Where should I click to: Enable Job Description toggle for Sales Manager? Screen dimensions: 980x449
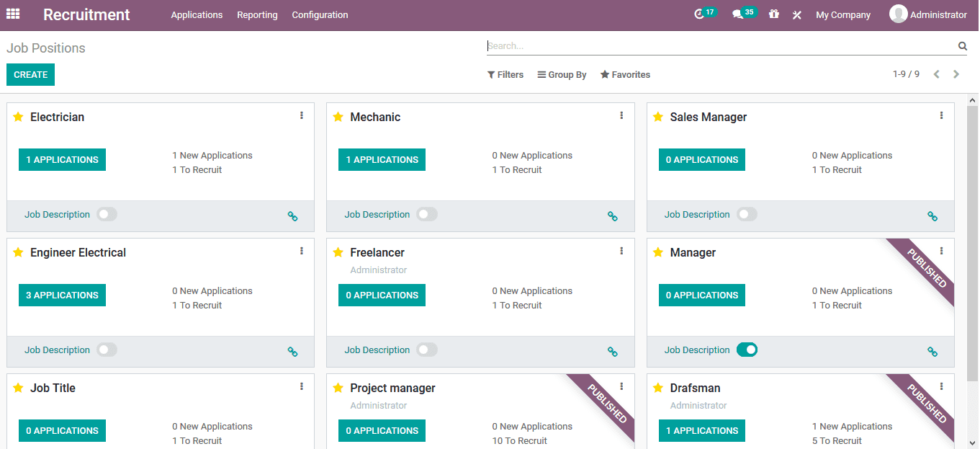point(747,214)
